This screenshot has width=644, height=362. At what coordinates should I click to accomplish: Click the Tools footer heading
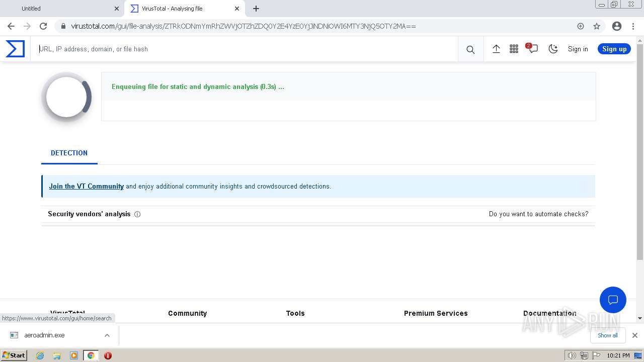pyautogui.click(x=295, y=313)
